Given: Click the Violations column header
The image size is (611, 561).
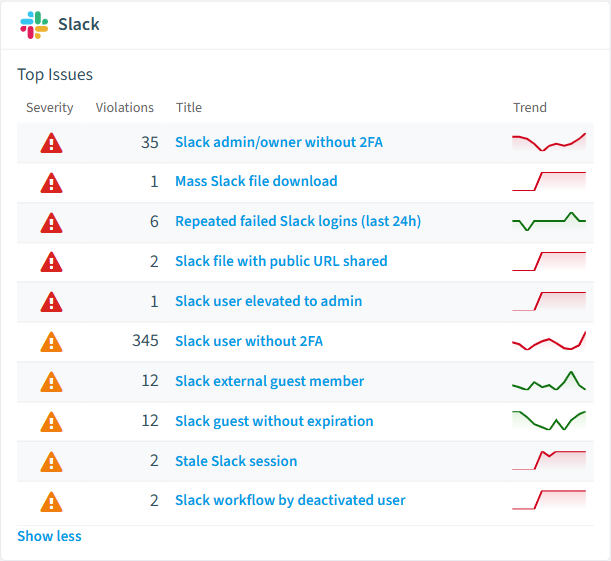Looking at the screenshot, I should pos(125,108).
